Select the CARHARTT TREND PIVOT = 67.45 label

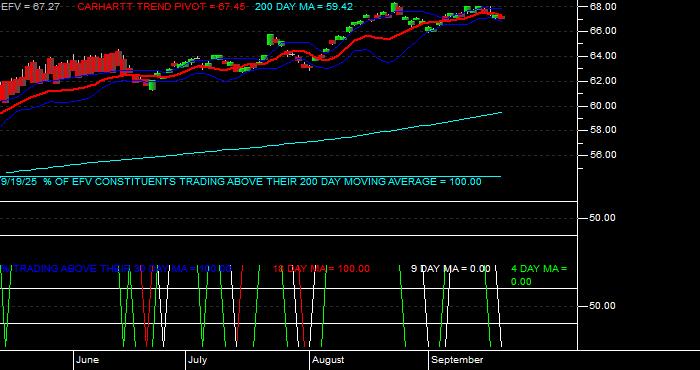click(161, 7)
